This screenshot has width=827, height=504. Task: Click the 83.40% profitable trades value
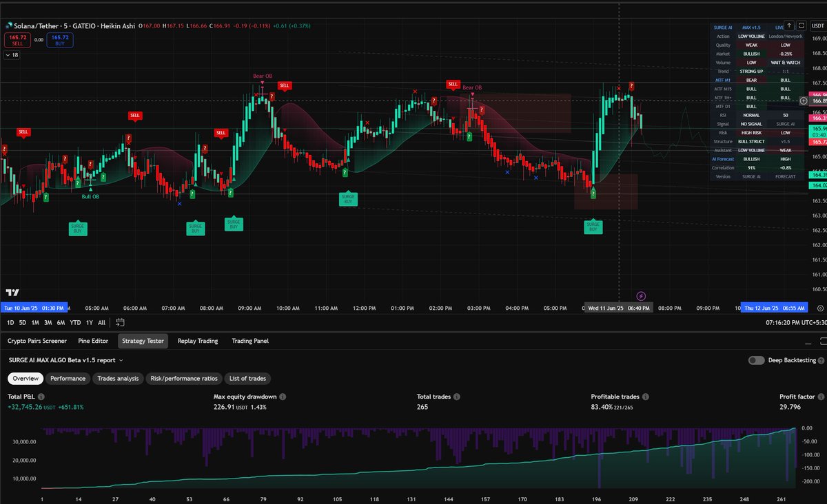(x=602, y=407)
